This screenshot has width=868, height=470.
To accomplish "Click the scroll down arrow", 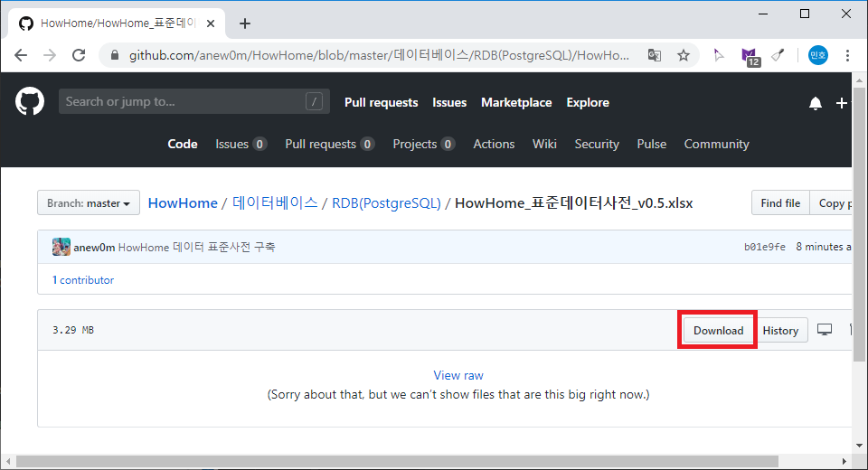I will point(859,446).
